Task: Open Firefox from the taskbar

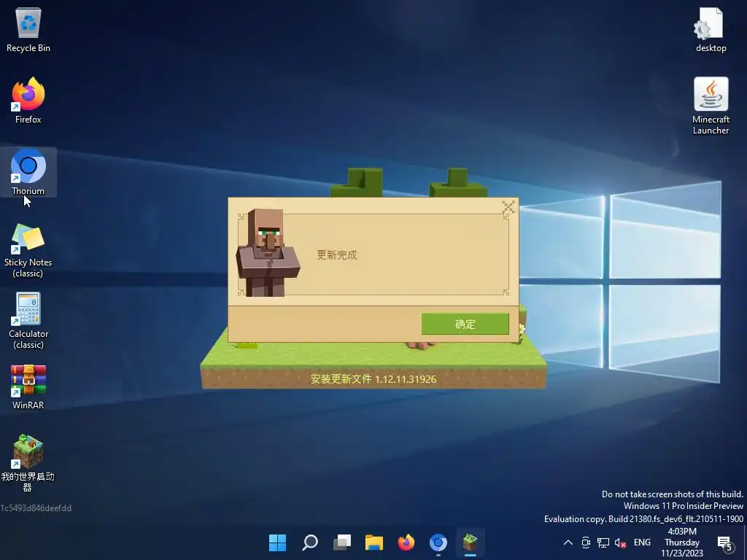Action: [x=406, y=542]
